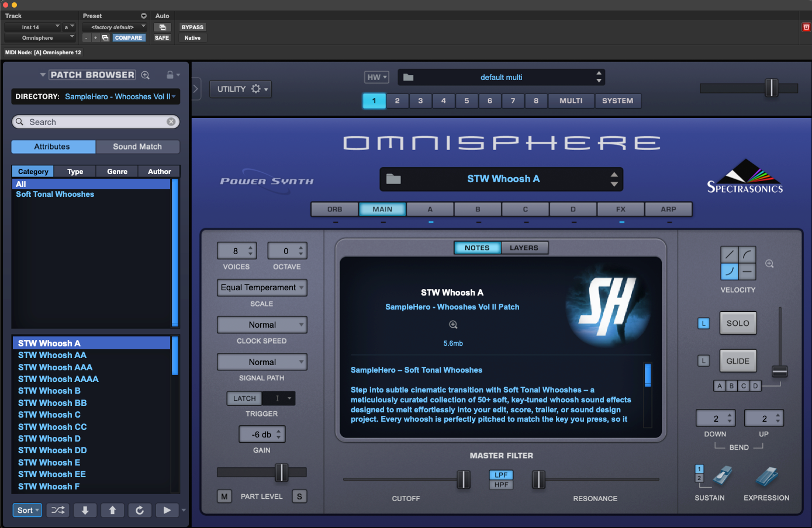812x528 pixels.
Task: Toggle the part Solo S button
Action: pos(299,496)
